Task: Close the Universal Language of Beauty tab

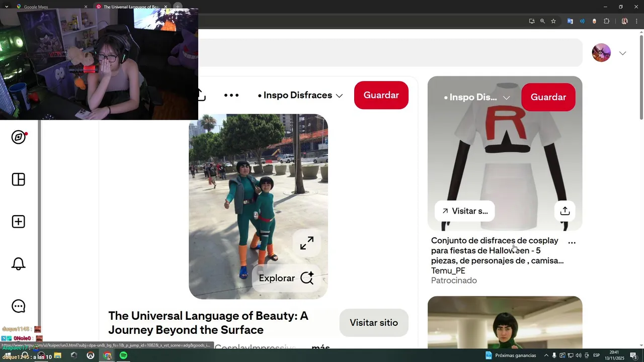Action: click(x=166, y=7)
